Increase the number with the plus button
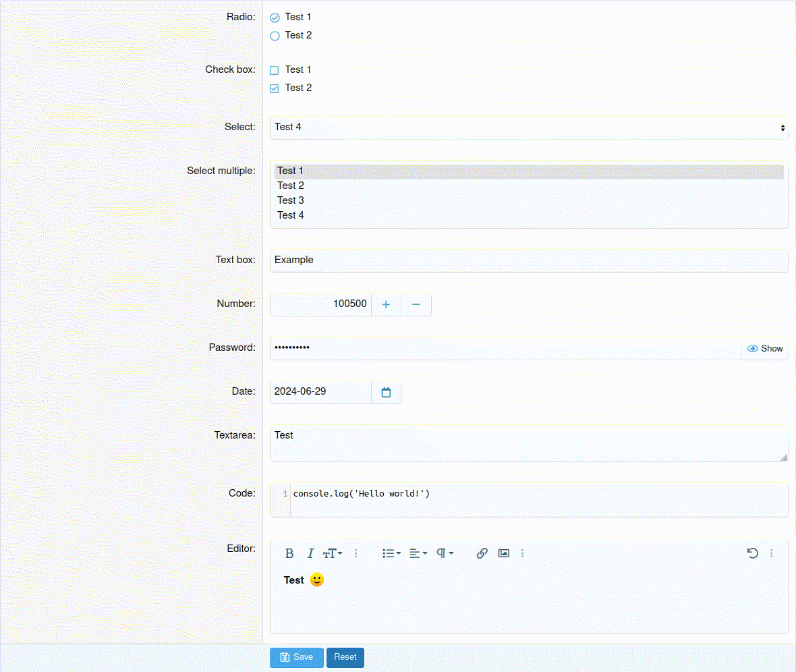 pos(386,304)
